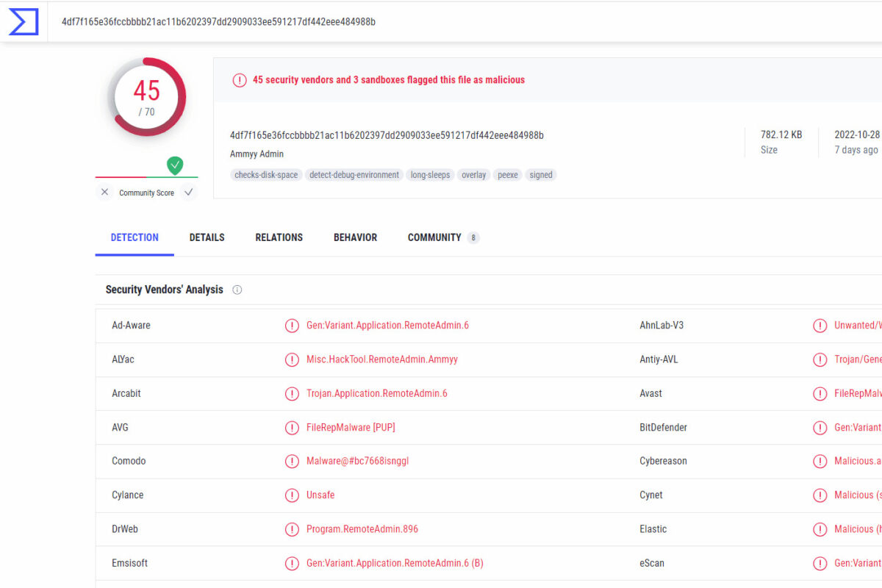Viewport: 882px width, 588px height.
Task: Click the alert icon beside Cylance Unsafe result
Action: coord(292,495)
